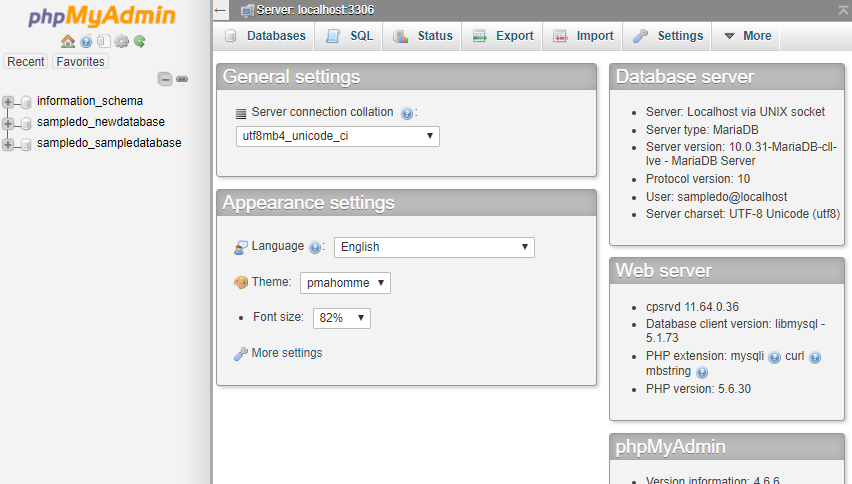The height and width of the screenshot is (484, 852).
Task: Click the collapse sidebar left arrow
Action: [x=220, y=10]
